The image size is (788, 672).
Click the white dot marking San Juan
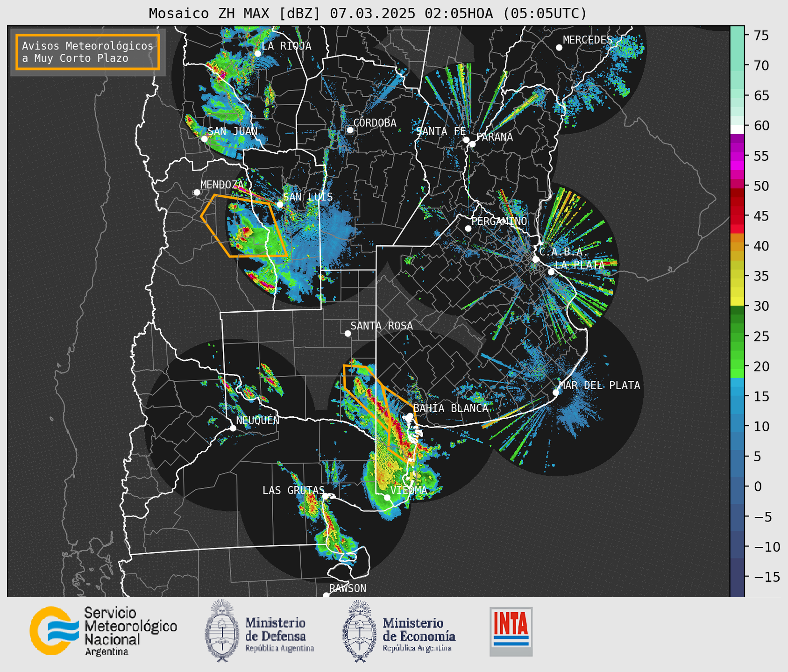pos(204,139)
